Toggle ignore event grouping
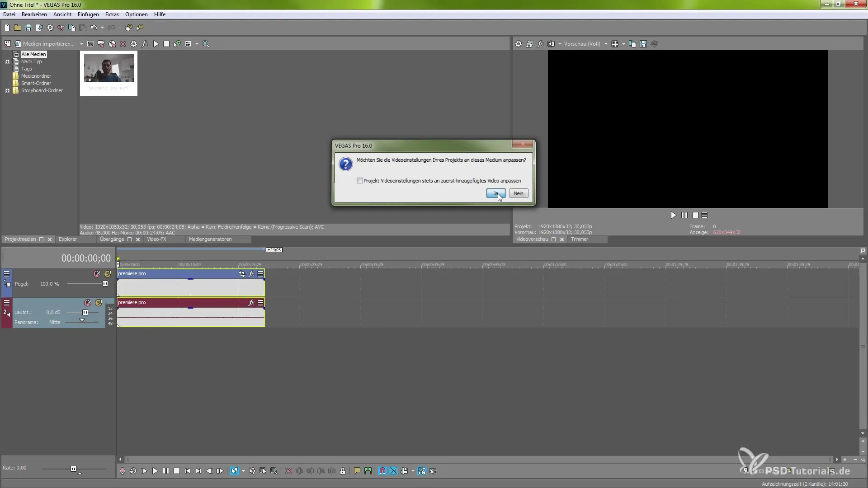The width and height of the screenshot is (868, 488). click(x=433, y=471)
